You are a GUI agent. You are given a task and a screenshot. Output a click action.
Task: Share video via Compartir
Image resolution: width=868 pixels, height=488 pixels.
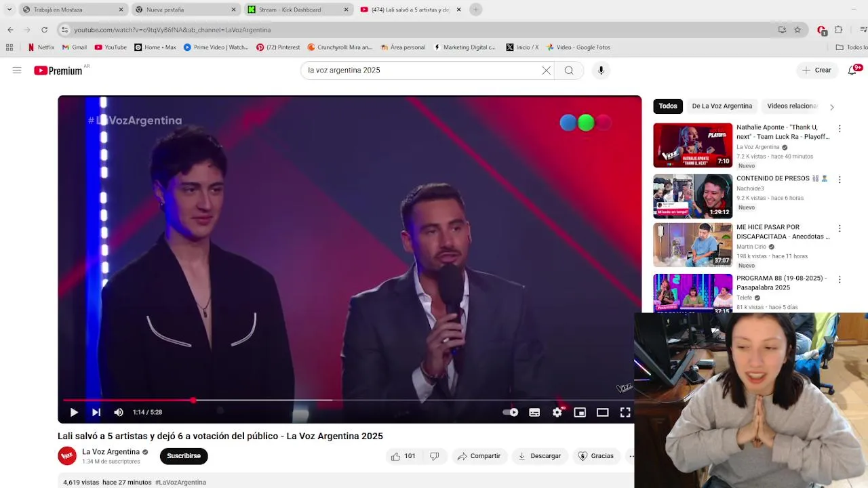point(479,456)
